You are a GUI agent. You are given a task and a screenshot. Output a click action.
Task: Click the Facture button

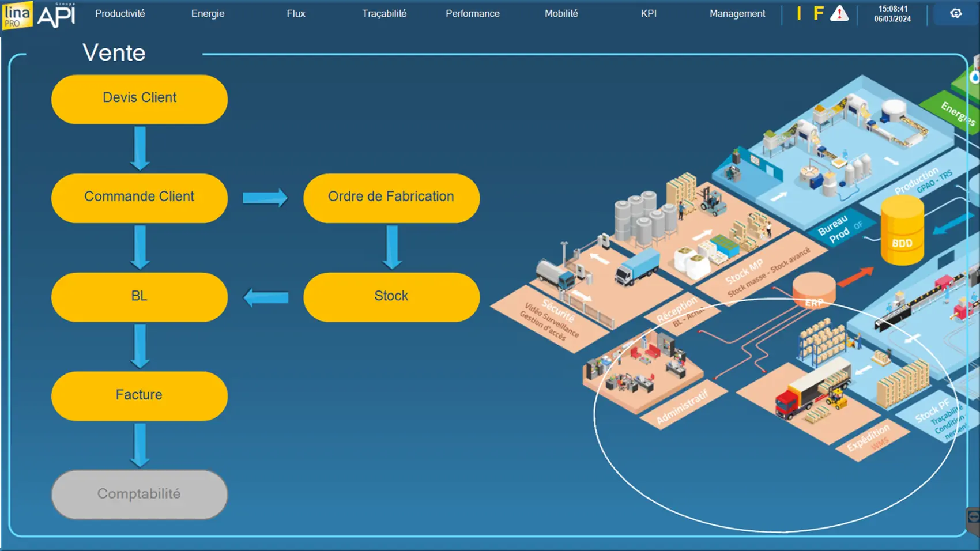[x=140, y=395]
